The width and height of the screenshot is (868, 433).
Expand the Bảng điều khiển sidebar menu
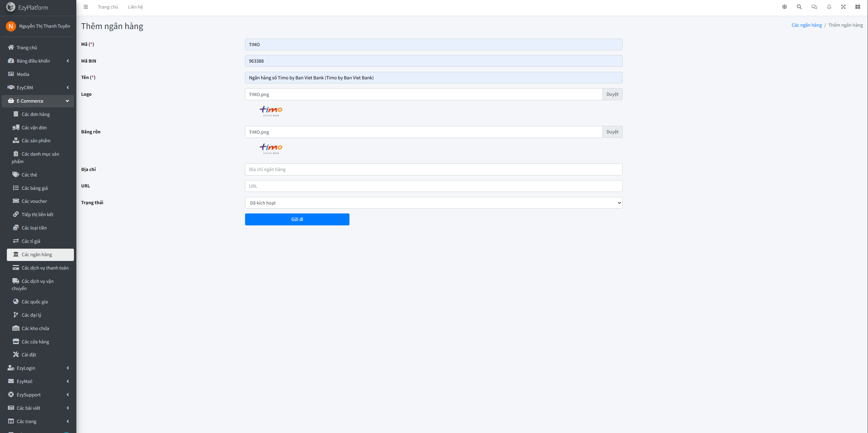38,61
